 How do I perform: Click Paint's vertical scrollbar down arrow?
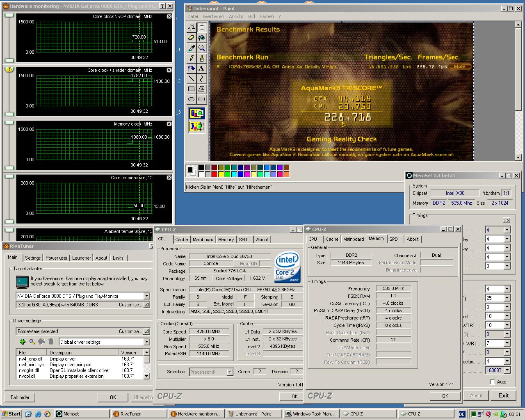518,157
